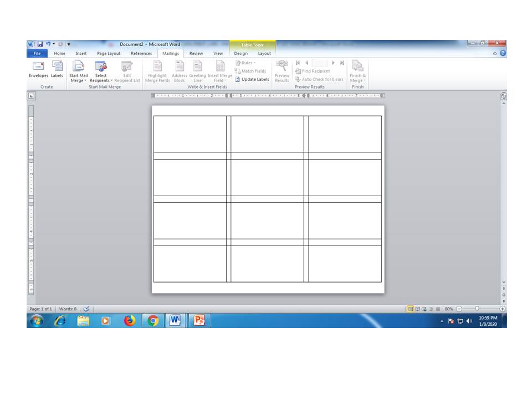Go to last record arrow
The width and height of the screenshot is (532, 399).
pos(342,63)
